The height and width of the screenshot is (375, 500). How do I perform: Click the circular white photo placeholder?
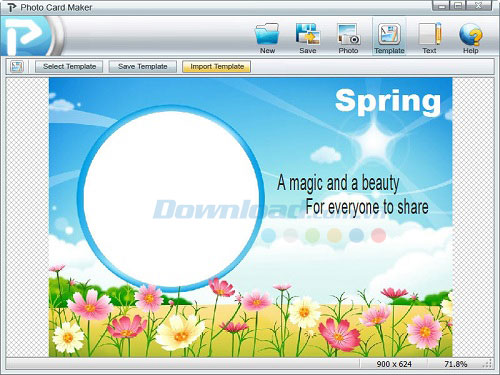coord(171,198)
